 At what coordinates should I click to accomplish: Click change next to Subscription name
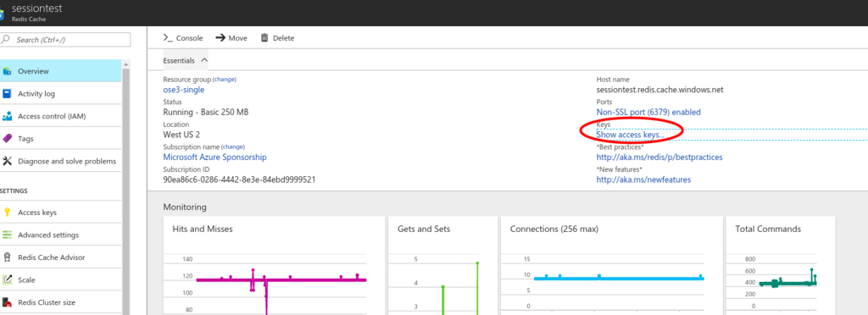click(x=232, y=147)
